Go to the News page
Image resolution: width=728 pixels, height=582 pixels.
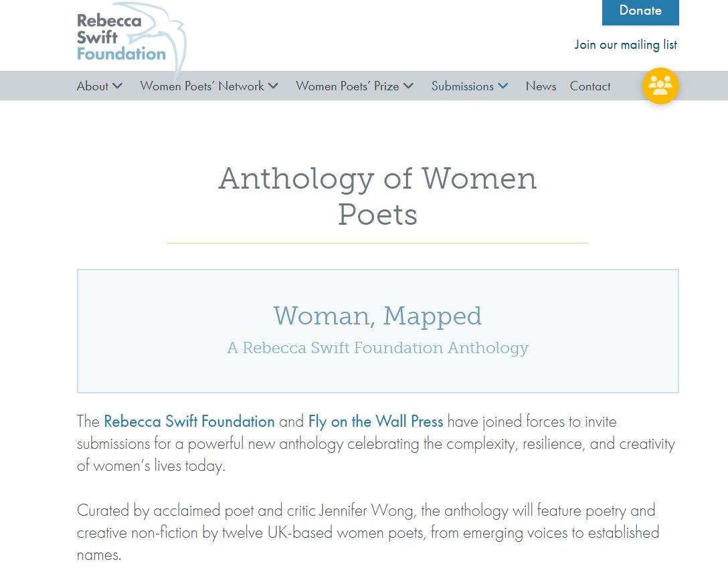pos(541,86)
